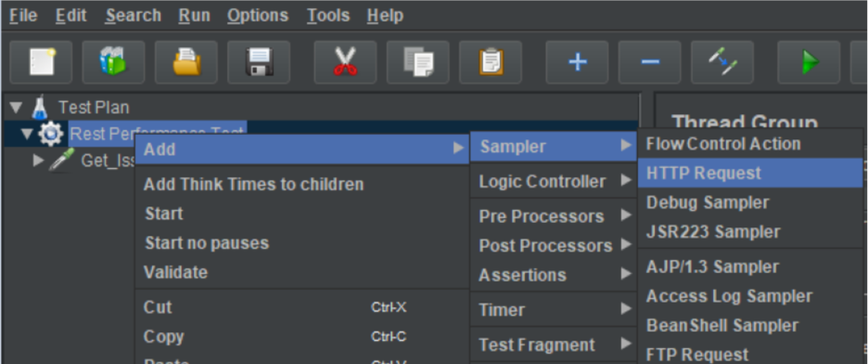
Task: Expand all nodes with plus icon
Action: click(x=578, y=62)
